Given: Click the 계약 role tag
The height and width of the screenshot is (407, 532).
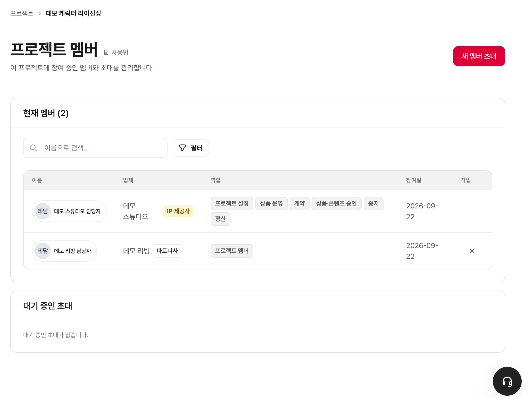Looking at the screenshot, I should tap(300, 203).
